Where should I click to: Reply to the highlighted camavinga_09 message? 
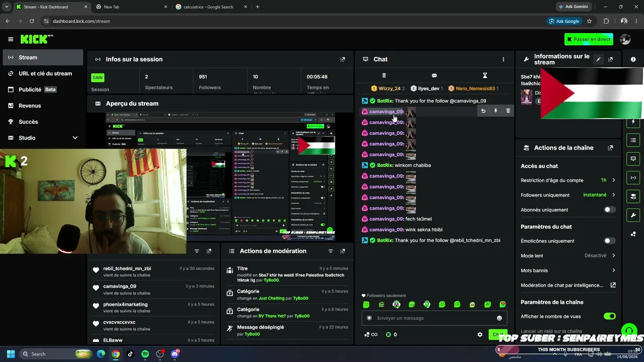(x=483, y=111)
